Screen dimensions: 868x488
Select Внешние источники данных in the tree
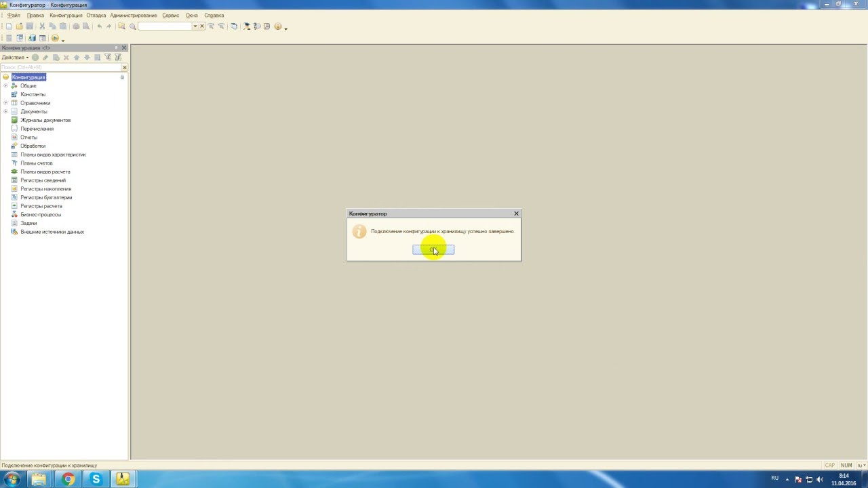pyautogui.click(x=52, y=232)
